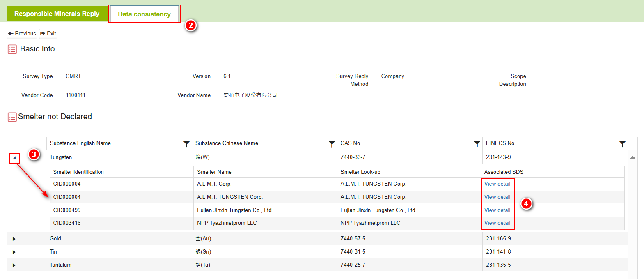
Task: Click EINECS number 231-165-9
Action: pyautogui.click(x=498, y=239)
